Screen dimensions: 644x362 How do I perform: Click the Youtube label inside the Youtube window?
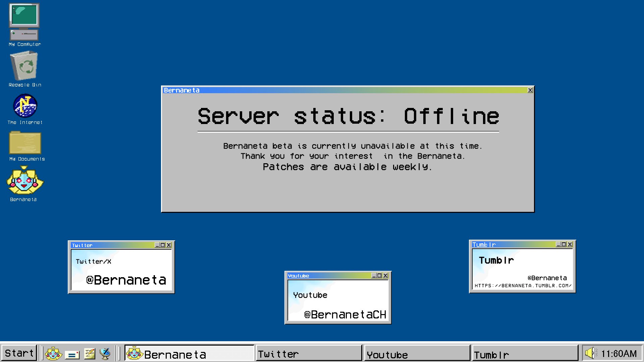pos(310,295)
